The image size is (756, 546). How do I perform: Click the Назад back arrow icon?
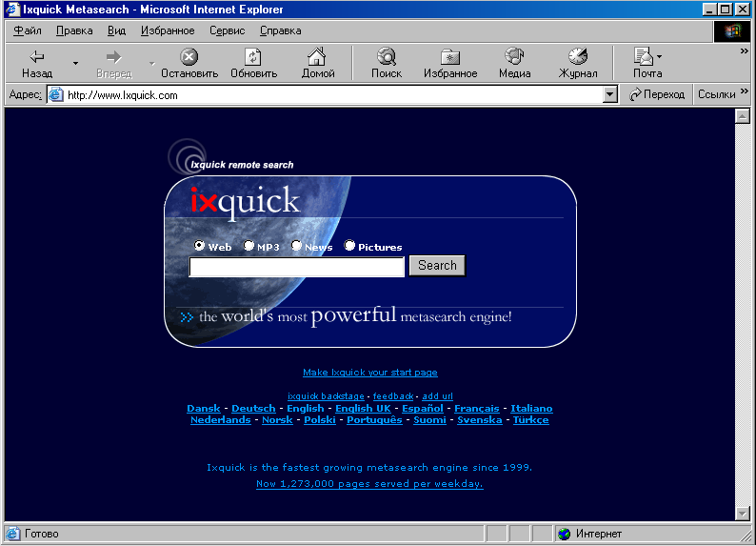tap(37, 57)
